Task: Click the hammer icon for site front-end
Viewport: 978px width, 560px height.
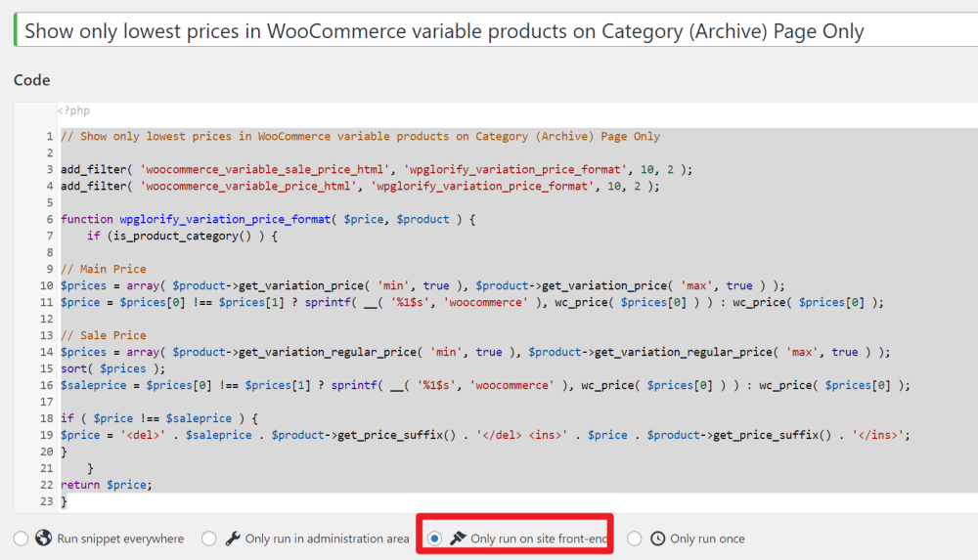Action: point(458,538)
